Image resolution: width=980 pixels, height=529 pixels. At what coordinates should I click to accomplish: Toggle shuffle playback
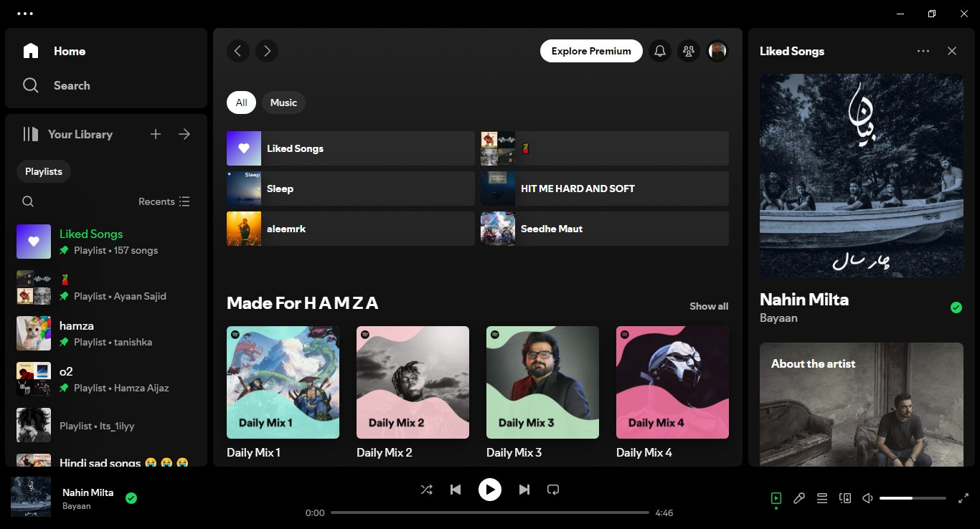[x=427, y=490]
